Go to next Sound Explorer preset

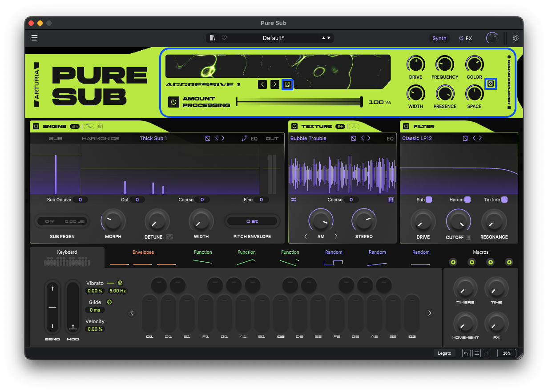(x=275, y=84)
